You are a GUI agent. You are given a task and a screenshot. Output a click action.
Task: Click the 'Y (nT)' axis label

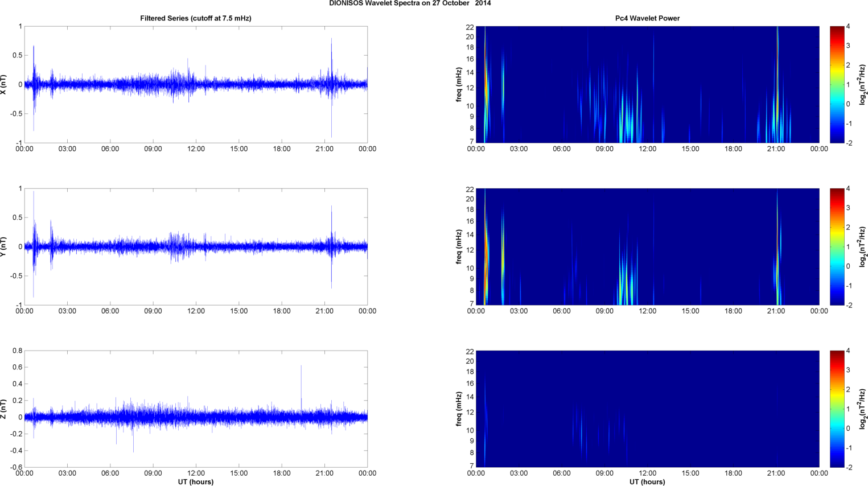pyautogui.click(x=5, y=246)
